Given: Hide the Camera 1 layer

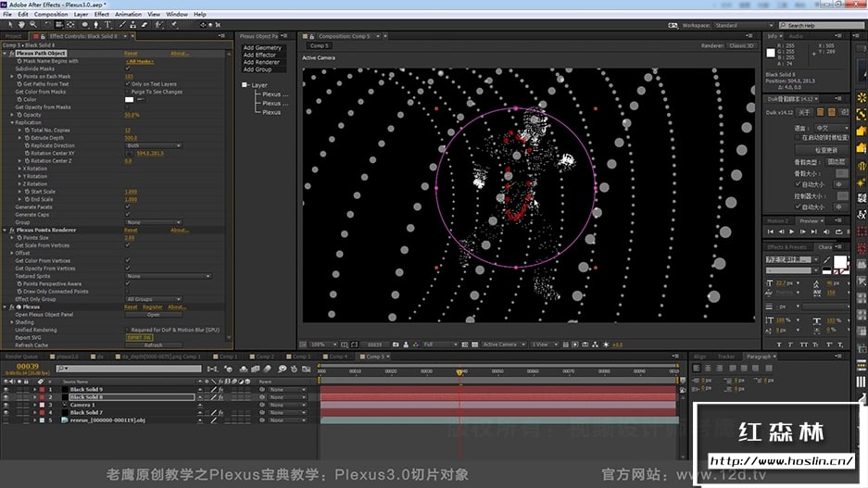Looking at the screenshot, I should click(6, 405).
